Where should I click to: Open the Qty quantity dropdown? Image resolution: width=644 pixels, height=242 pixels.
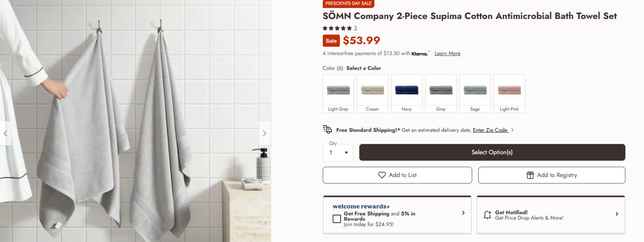click(338, 153)
